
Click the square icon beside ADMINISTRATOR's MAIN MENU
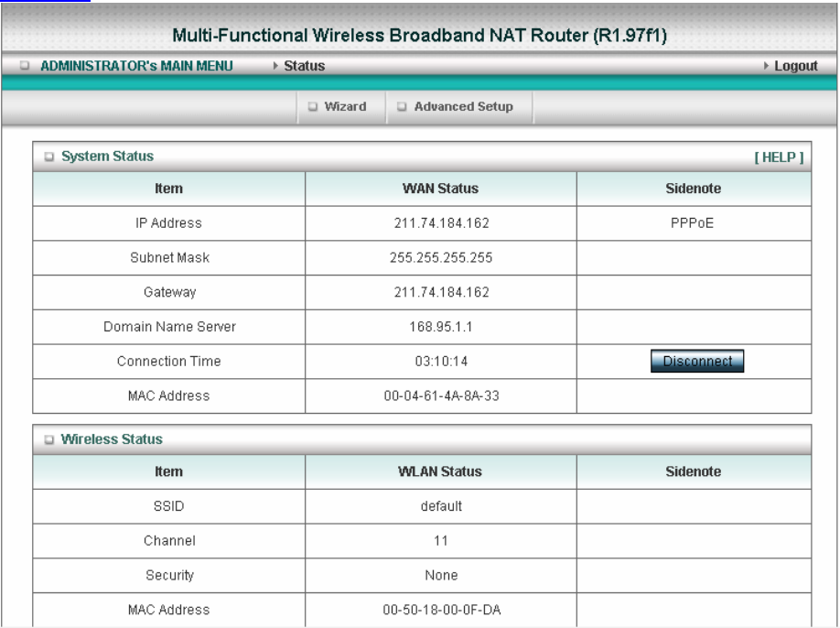pyautogui.click(x=25, y=65)
